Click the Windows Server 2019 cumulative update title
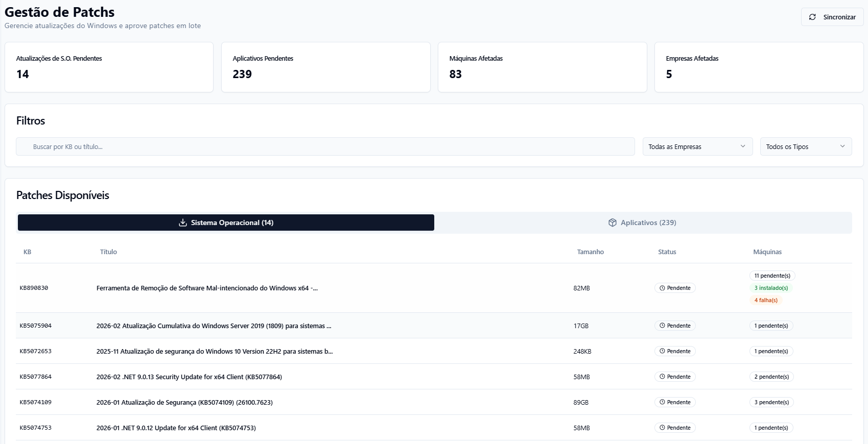 [214, 326]
